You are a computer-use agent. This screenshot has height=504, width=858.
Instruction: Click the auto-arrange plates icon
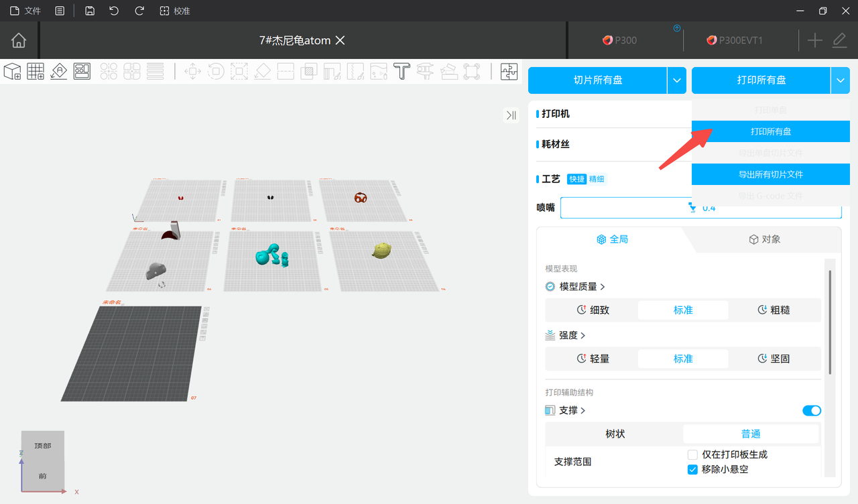(82, 71)
